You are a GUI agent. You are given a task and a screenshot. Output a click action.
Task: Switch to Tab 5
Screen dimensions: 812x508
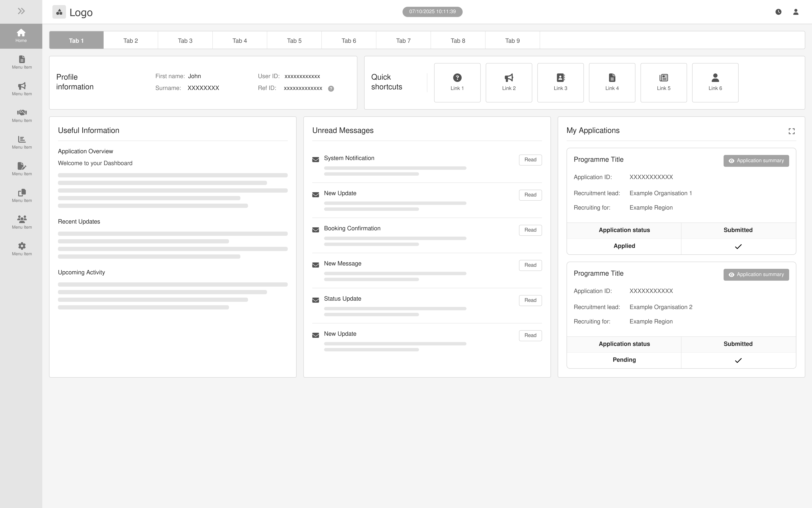294,40
